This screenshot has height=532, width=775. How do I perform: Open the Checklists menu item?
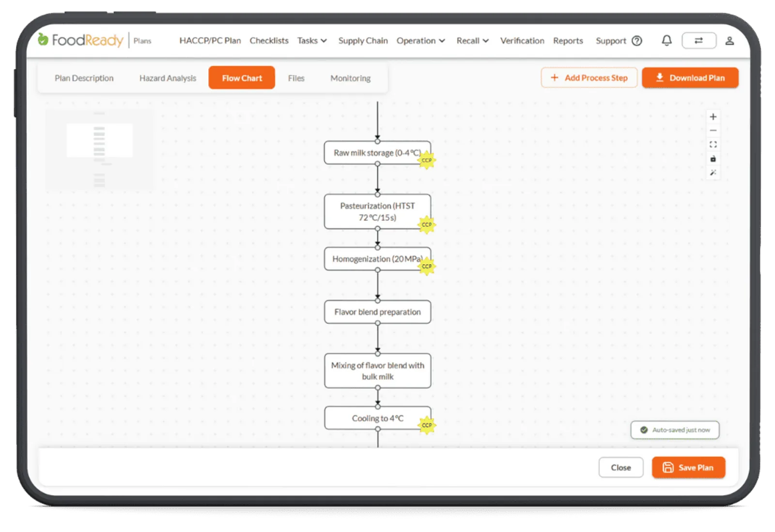(x=269, y=41)
